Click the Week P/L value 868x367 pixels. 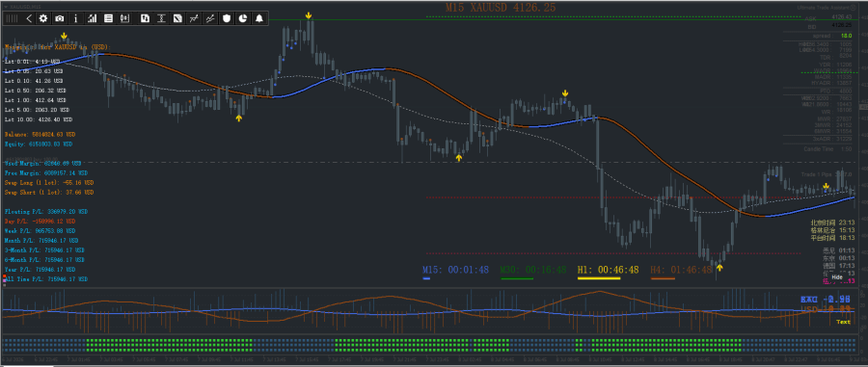coord(41,230)
